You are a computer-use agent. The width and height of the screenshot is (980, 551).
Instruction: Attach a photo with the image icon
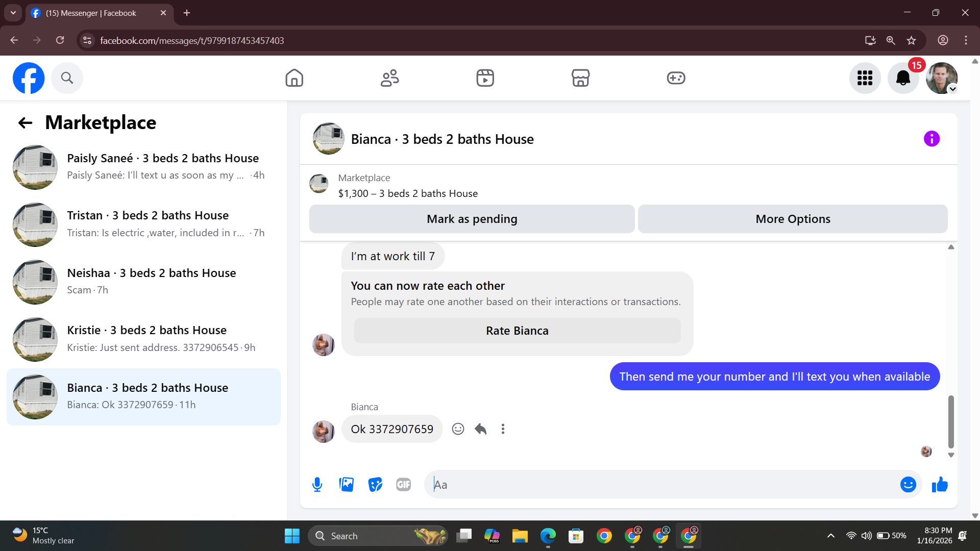[x=346, y=485]
